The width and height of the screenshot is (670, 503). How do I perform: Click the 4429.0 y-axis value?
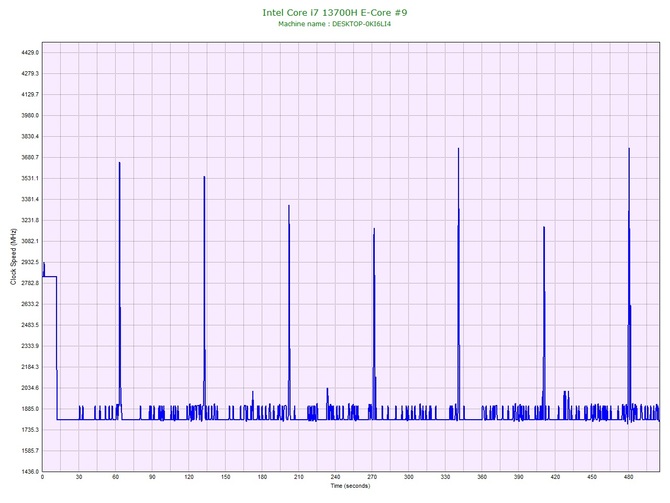tap(30, 53)
